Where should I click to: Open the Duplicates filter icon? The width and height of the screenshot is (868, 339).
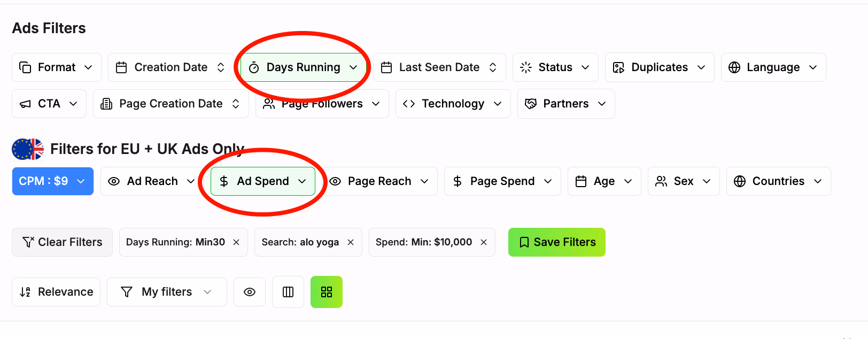coord(618,67)
